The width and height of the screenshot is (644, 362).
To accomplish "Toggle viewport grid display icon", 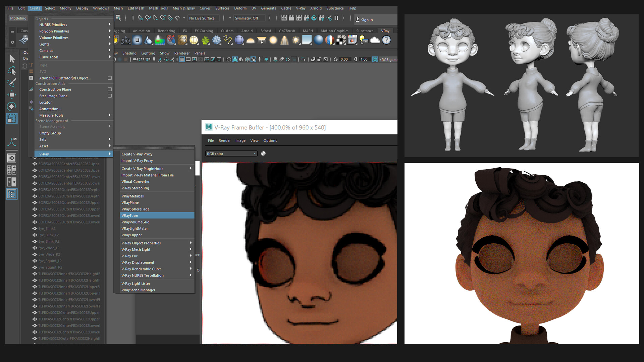I will 182,59.
